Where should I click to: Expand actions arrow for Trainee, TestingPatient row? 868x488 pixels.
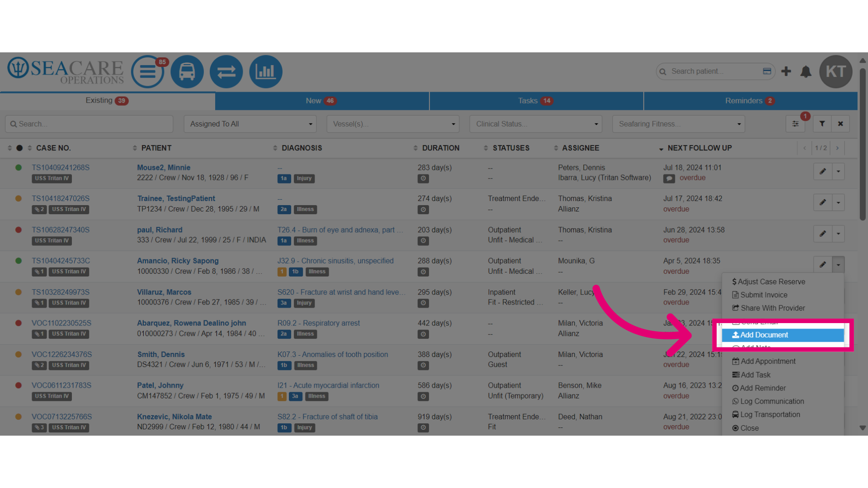839,203
